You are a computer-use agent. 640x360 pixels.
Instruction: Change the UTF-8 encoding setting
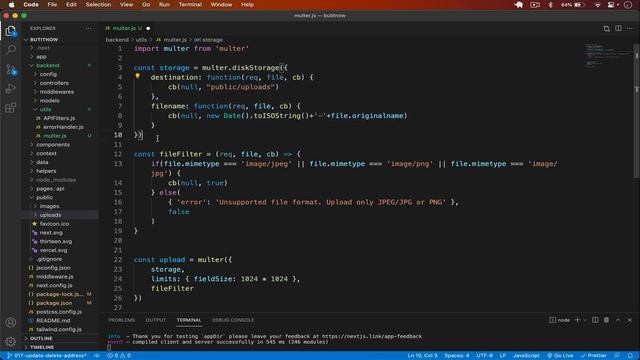tap(484, 356)
